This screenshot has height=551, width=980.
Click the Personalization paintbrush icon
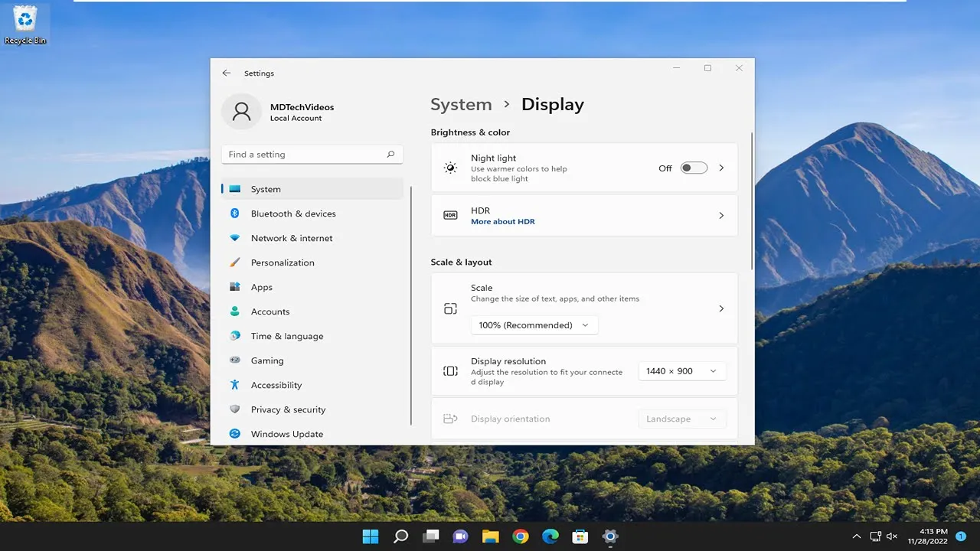pyautogui.click(x=235, y=262)
